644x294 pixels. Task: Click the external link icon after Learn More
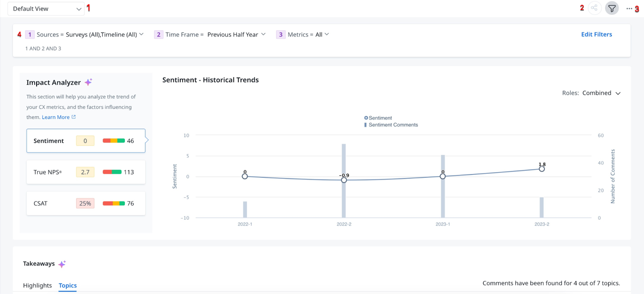click(74, 117)
